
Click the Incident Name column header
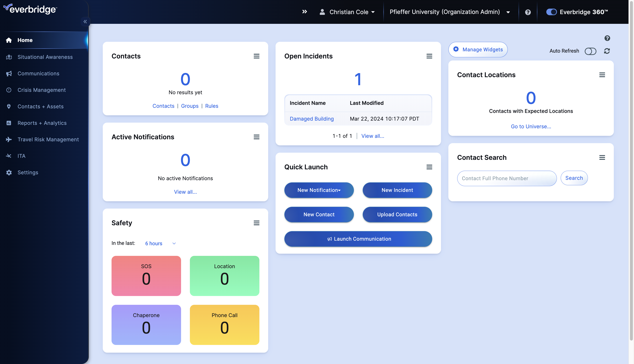(x=308, y=103)
